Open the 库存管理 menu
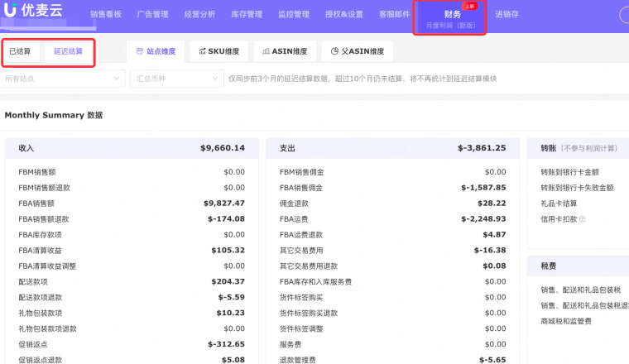 coord(247,14)
